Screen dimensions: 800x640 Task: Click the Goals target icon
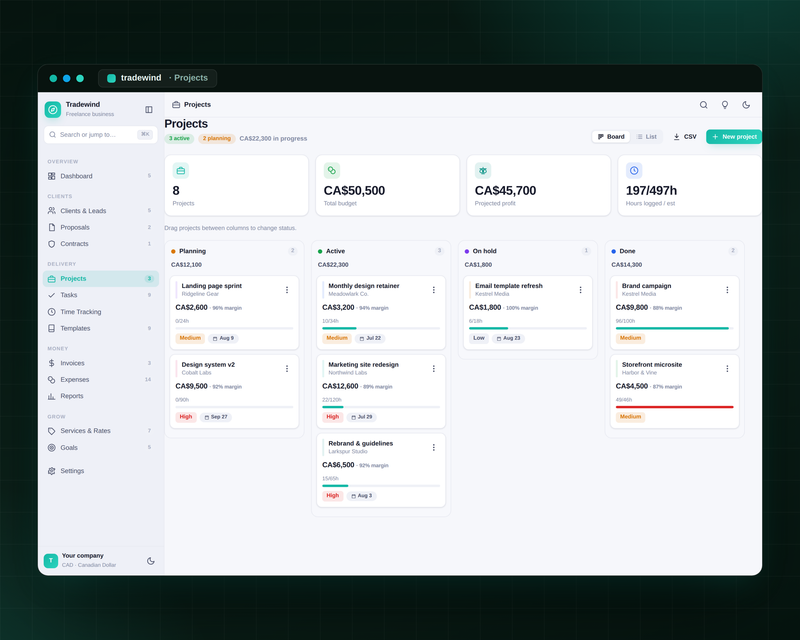coord(52,448)
